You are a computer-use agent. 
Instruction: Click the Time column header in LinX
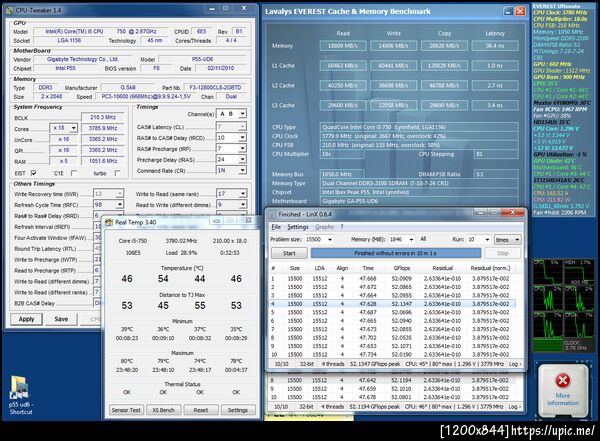coord(368,268)
